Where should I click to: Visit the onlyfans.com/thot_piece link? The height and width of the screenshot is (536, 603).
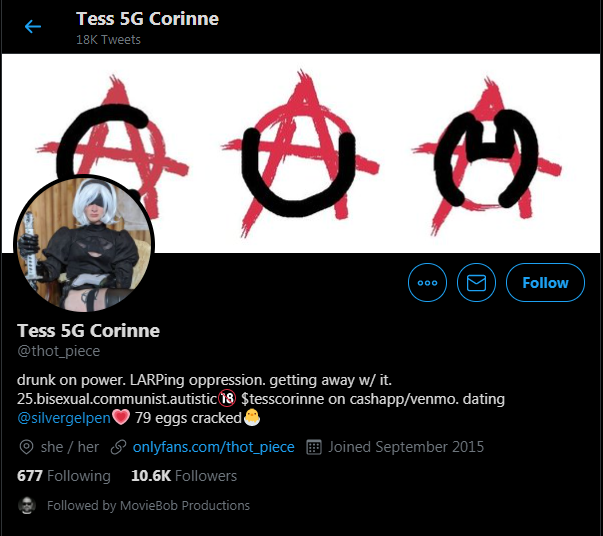213,447
